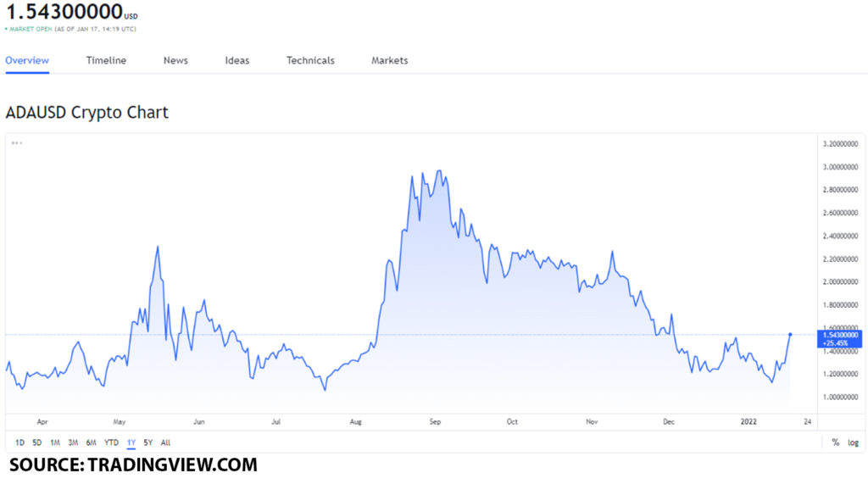Image resolution: width=868 pixels, height=484 pixels.
Task: Go to the Ideas tab
Action: 237,60
